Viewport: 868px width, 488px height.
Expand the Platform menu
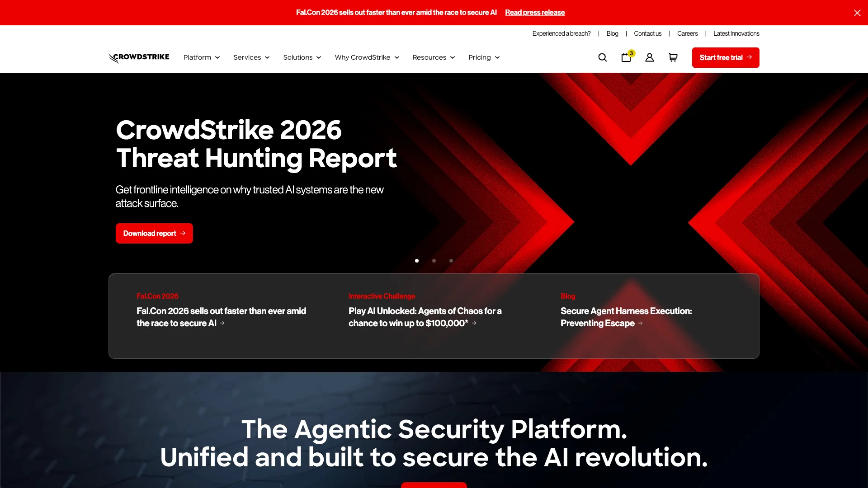pyautogui.click(x=202, y=57)
